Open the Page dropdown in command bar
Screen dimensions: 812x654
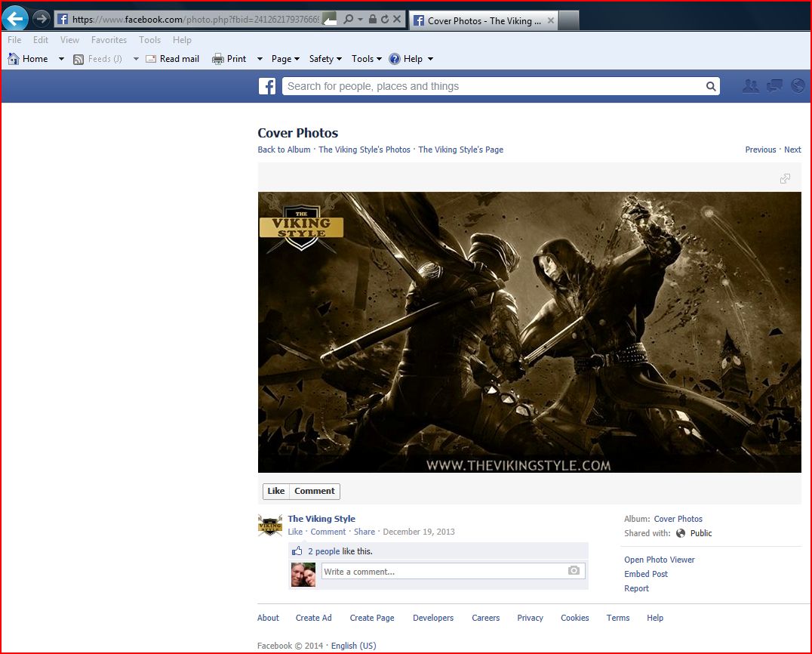coord(285,59)
